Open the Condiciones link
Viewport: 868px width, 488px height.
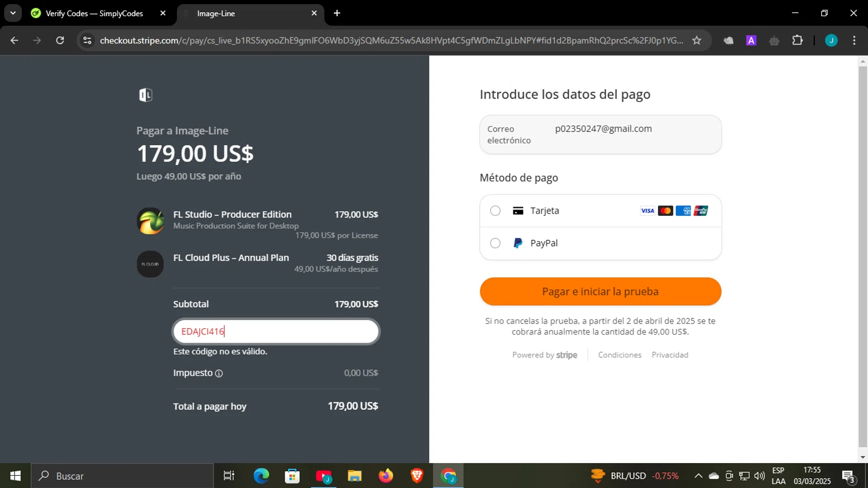tap(620, 355)
